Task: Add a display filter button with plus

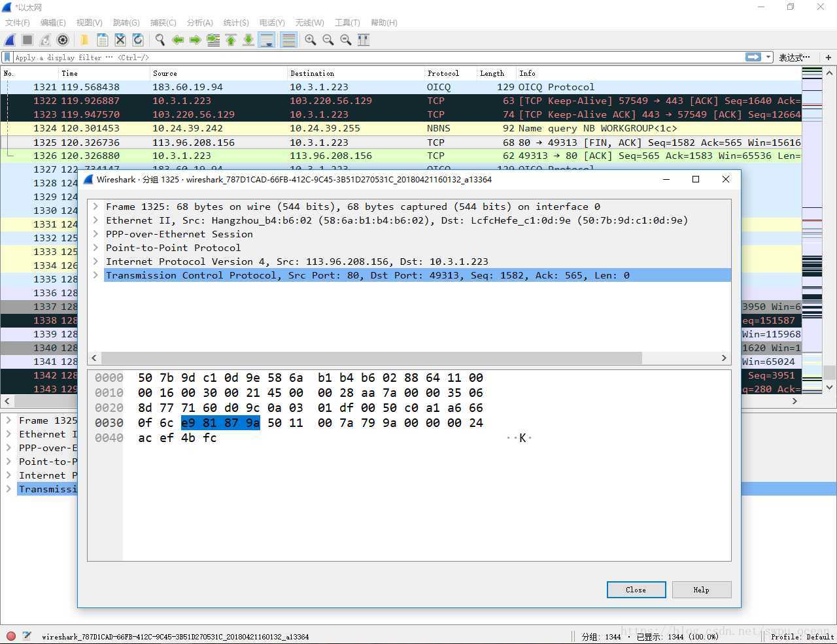Action: pyautogui.click(x=828, y=58)
